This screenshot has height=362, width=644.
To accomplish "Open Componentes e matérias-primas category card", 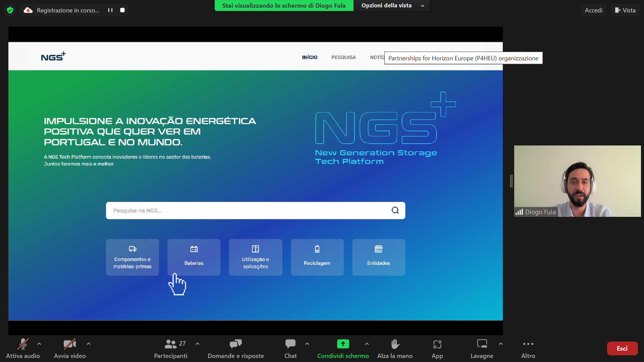I will (132, 257).
